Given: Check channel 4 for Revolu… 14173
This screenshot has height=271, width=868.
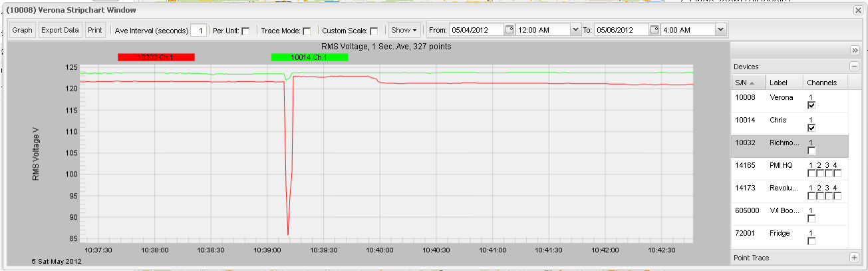Looking at the screenshot, I should click(837, 196).
